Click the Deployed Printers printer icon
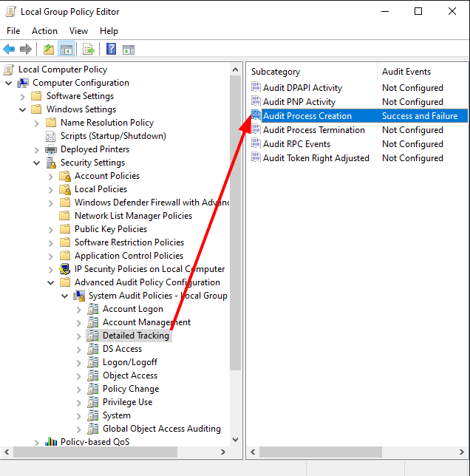 (x=51, y=149)
